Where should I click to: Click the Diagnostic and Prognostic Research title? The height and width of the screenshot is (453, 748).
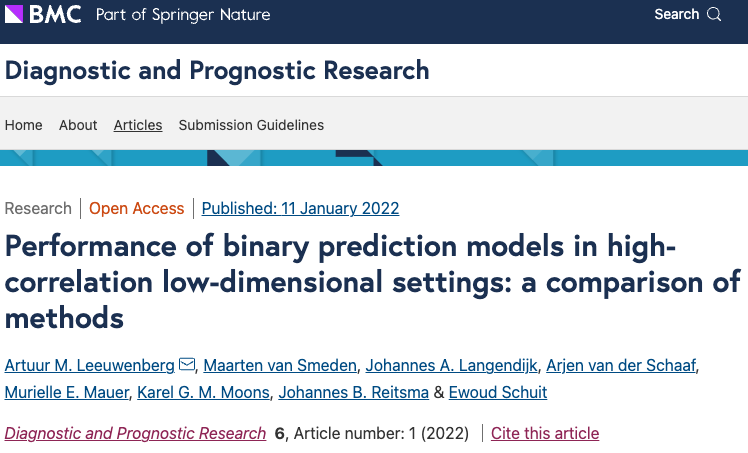(x=217, y=71)
